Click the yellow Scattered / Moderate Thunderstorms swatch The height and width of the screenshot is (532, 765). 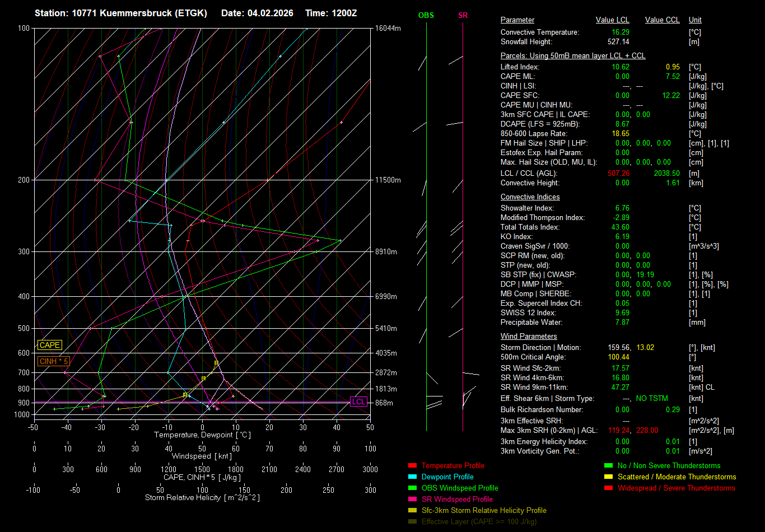(608, 477)
